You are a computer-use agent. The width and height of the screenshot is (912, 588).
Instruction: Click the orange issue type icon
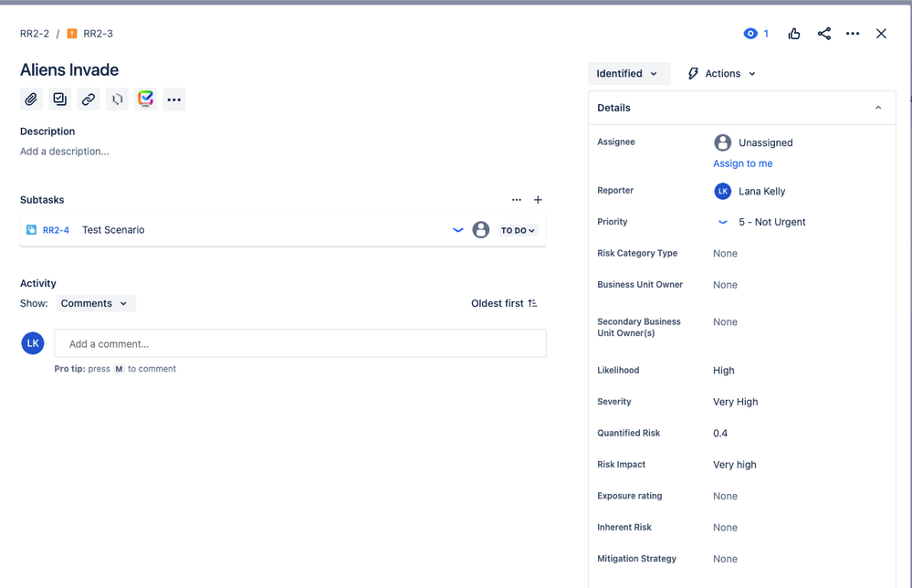click(72, 34)
